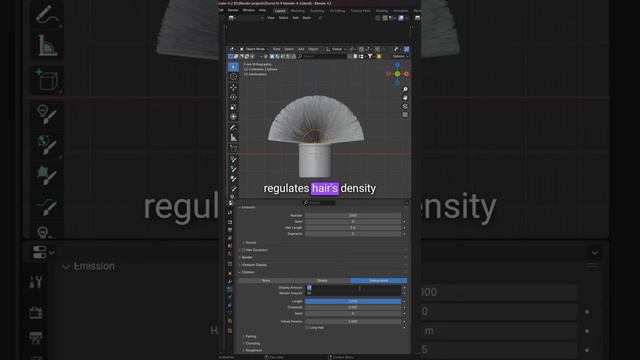The image size is (640, 360).
Task: Switch perspective/orthographic grid icon
Action: (x=405, y=115)
